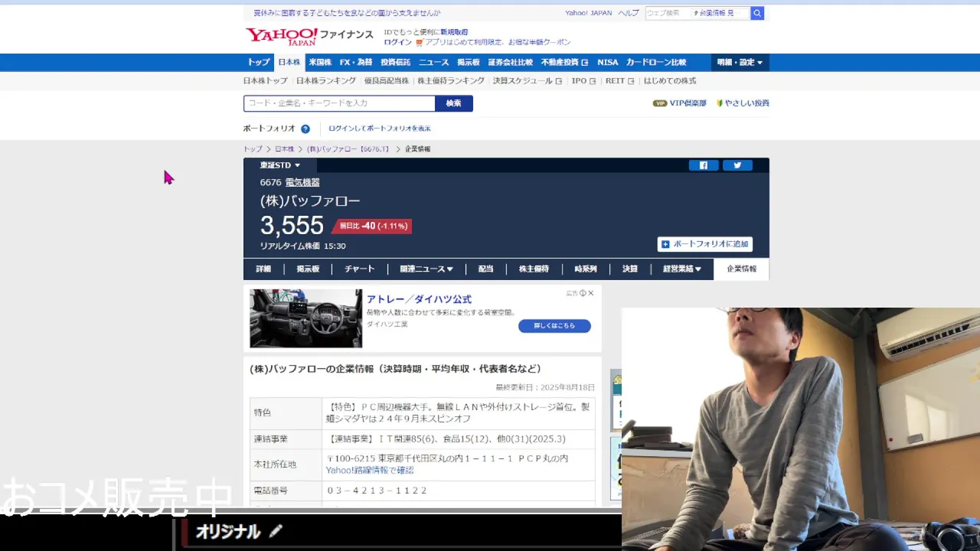Click the blue 検索 search button
The height and width of the screenshot is (551, 980).
[x=454, y=103]
